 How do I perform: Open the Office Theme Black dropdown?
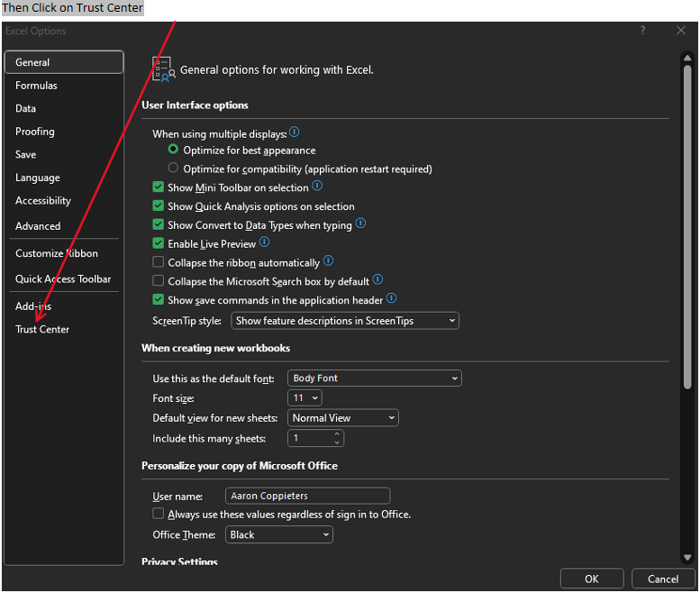[279, 535]
